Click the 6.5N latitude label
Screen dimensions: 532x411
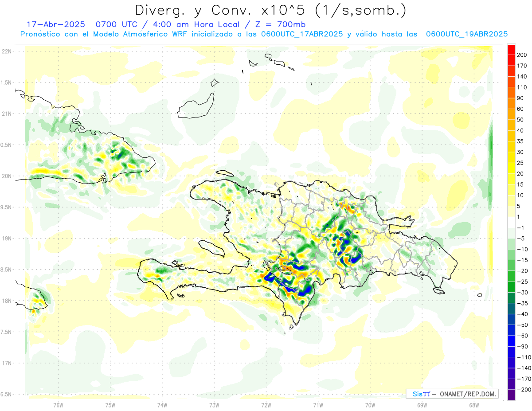[x=7, y=394]
